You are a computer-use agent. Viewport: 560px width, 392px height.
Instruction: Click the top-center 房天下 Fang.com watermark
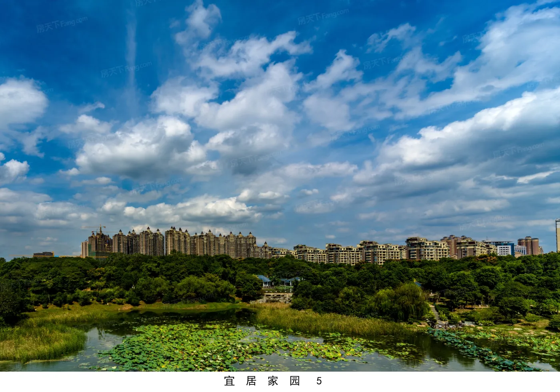[x=322, y=16]
